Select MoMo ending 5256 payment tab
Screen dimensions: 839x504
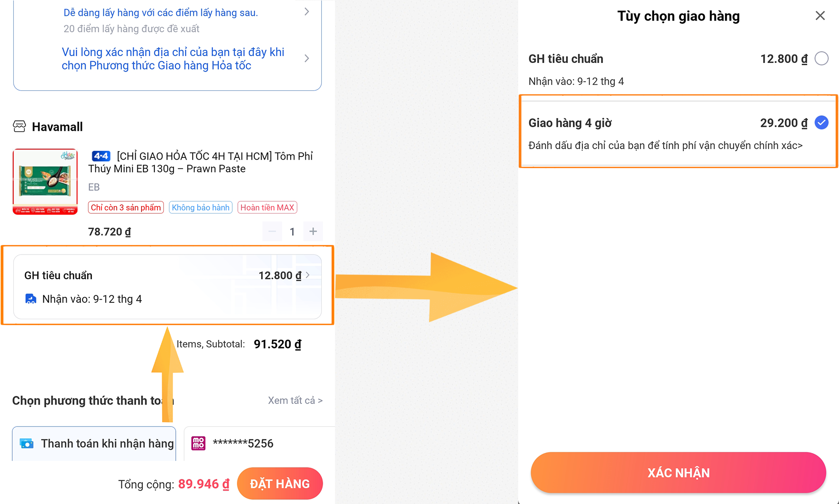259,443
